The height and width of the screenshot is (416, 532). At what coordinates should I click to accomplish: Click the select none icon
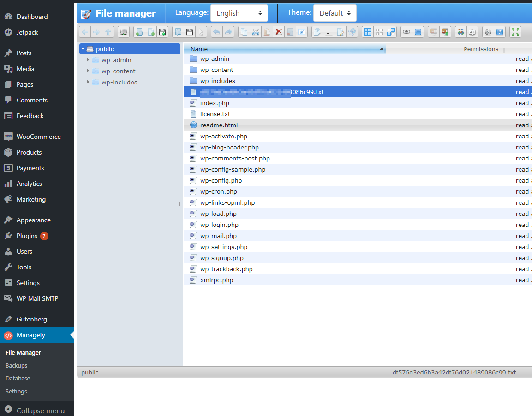(379, 32)
